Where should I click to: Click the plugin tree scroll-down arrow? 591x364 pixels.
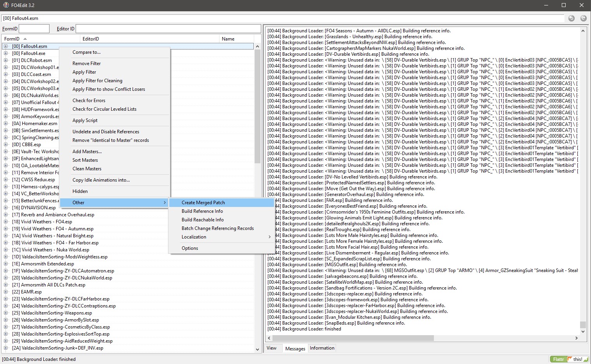coord(257,350)
